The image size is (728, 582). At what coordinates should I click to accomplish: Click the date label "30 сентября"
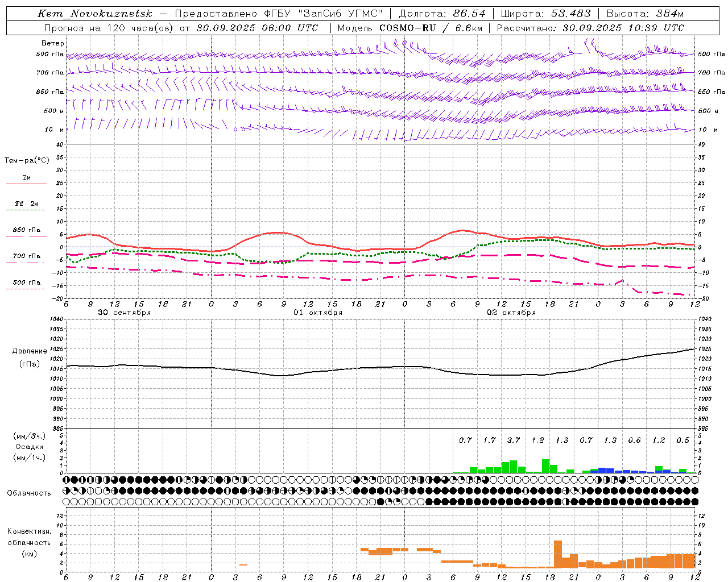(x=125, y=313)
